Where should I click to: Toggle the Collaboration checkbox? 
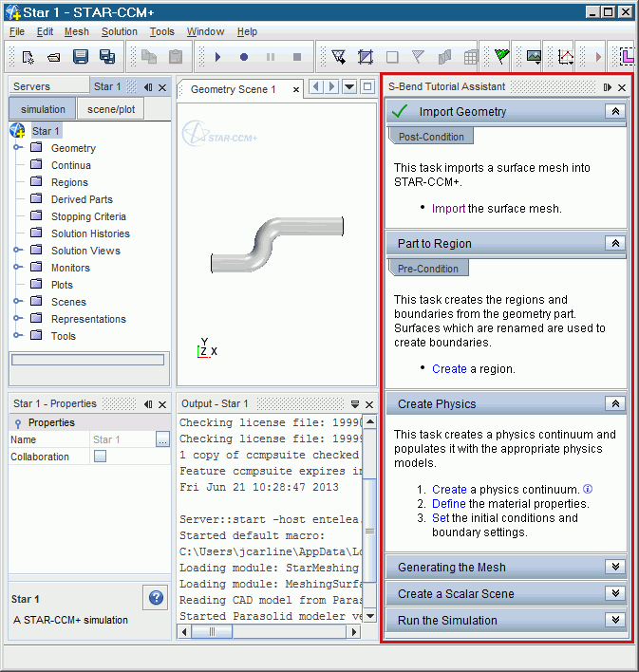(100, 457)
